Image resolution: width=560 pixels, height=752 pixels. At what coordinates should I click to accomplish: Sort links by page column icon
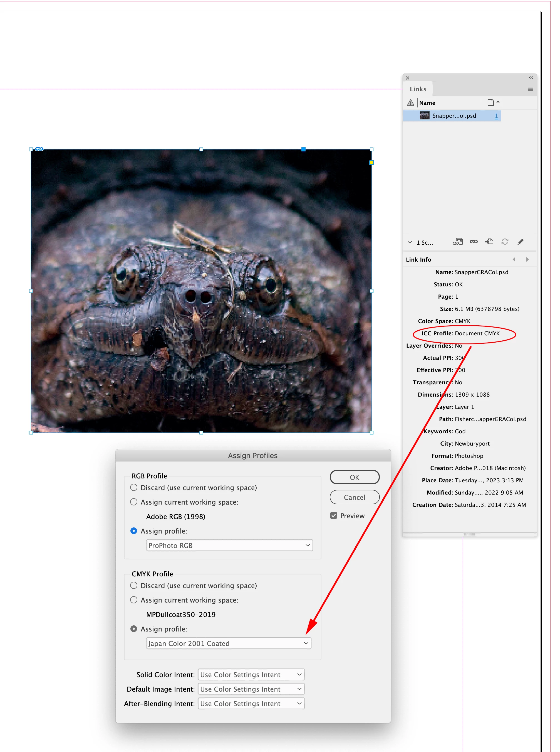point(490,102)
